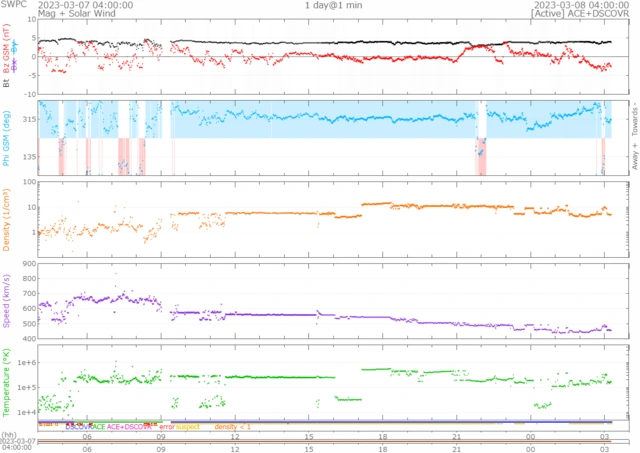Click the 900 tick on Speed axis
The height and width of the screenshot is (453, 640).
pyautogui.click(x=29, y=264)
